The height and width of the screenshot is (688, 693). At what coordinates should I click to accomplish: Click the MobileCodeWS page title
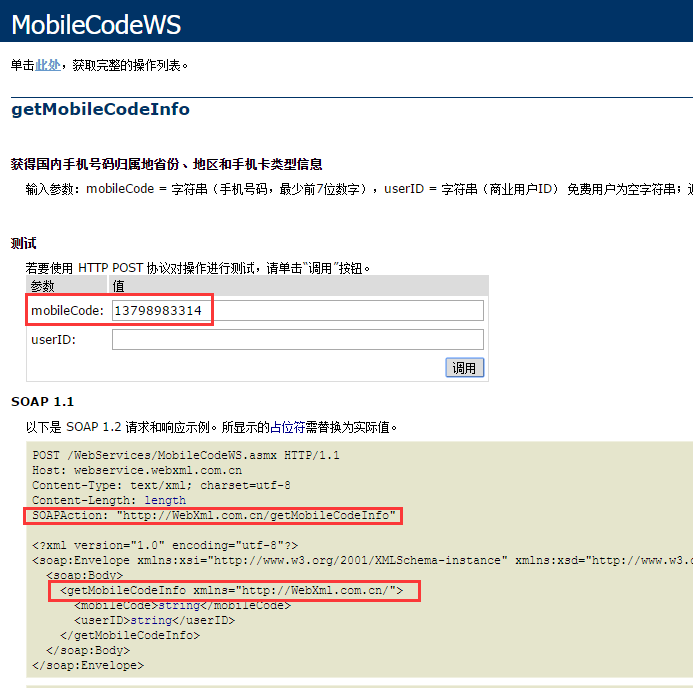coord(96,24)
